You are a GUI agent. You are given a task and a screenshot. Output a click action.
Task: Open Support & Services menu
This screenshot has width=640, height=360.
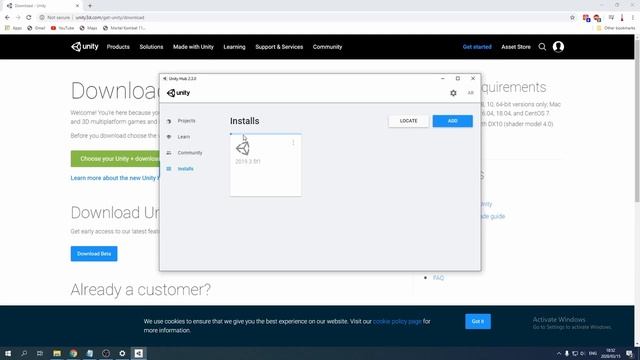279,47
